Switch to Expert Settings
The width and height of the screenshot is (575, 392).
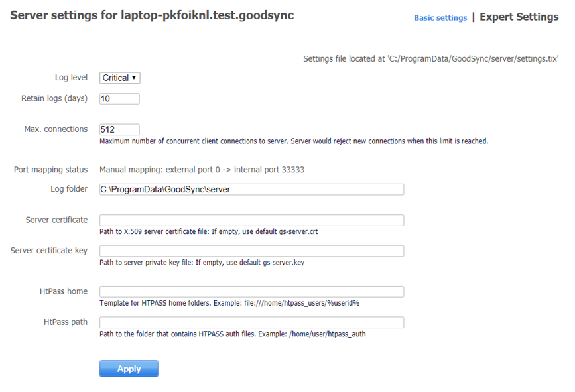point(519,17)
